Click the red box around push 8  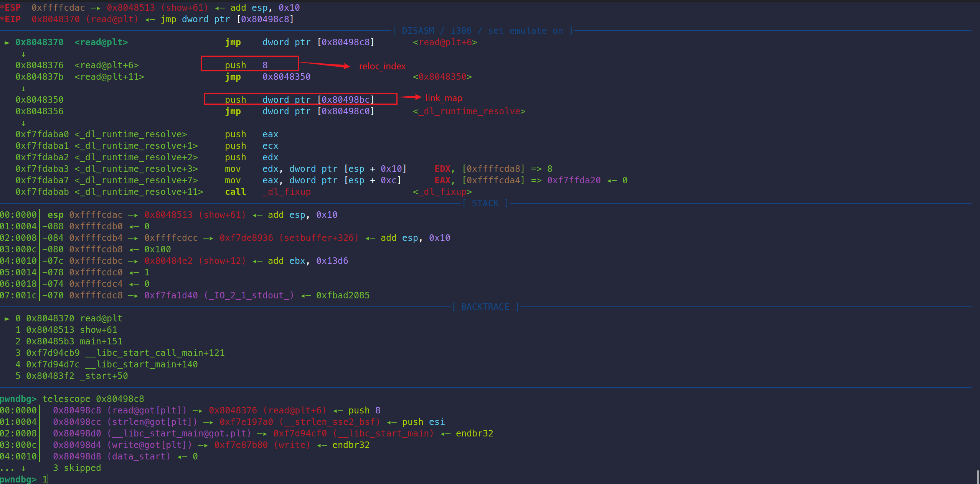[249, 64]
